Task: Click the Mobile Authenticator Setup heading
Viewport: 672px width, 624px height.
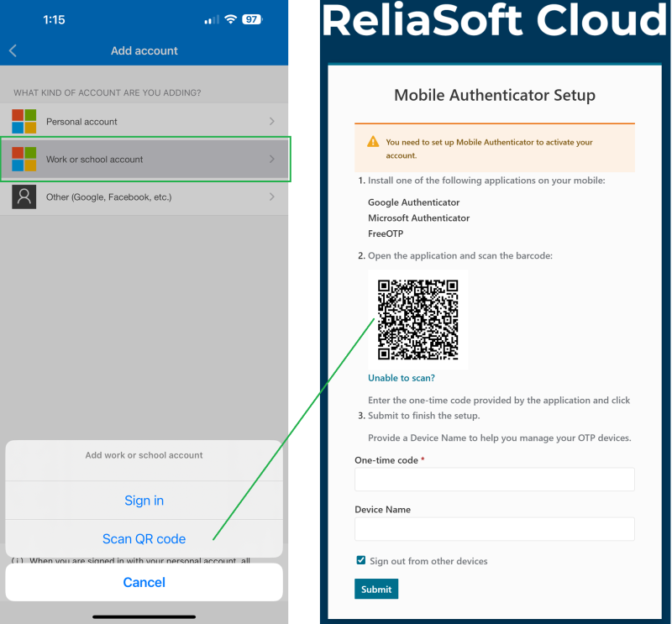Action: point(495,95)
